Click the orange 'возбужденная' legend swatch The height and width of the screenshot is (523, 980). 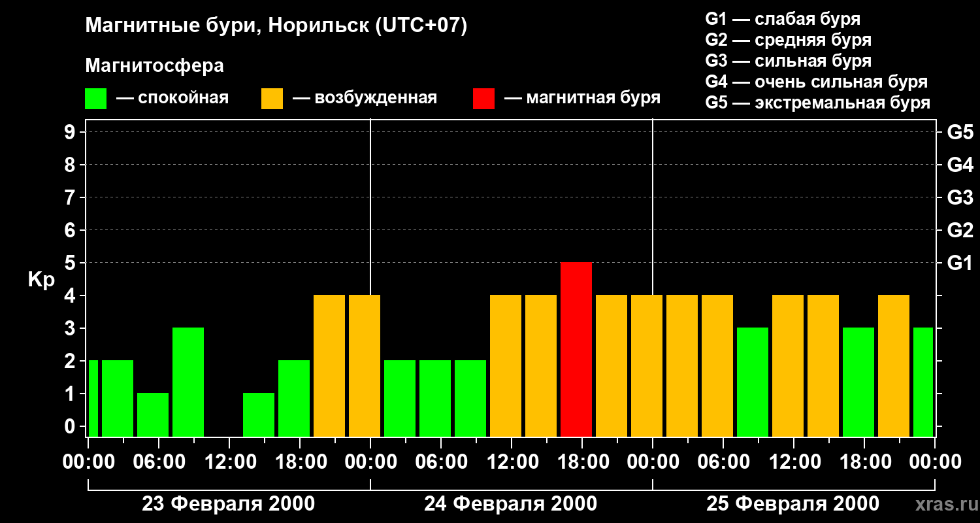[x=272, y=99]
